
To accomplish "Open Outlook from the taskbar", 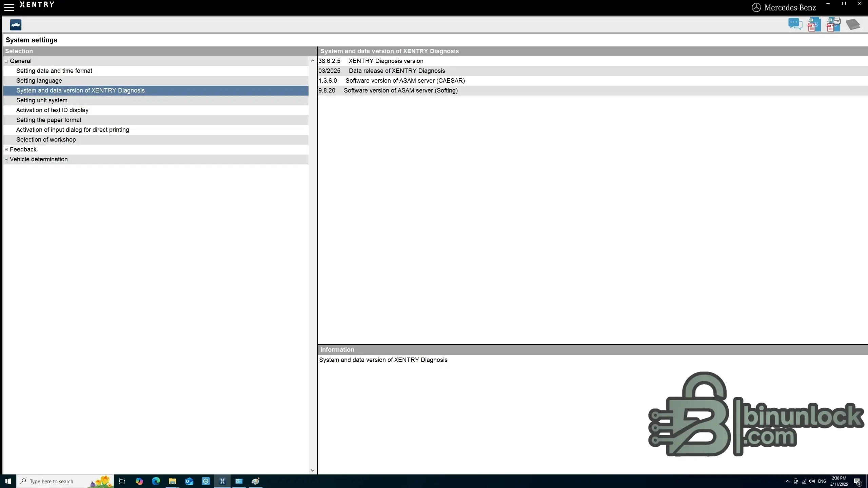I will coord(189,481).
